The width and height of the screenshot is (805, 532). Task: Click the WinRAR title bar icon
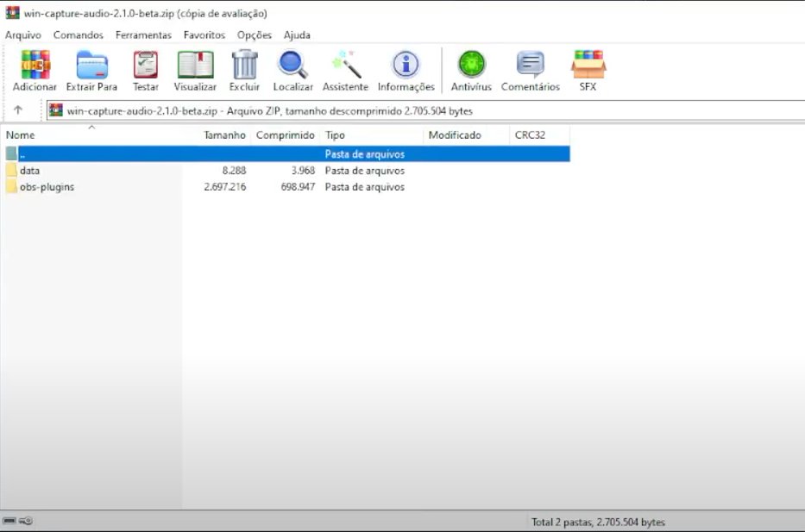tap(12, 13)
